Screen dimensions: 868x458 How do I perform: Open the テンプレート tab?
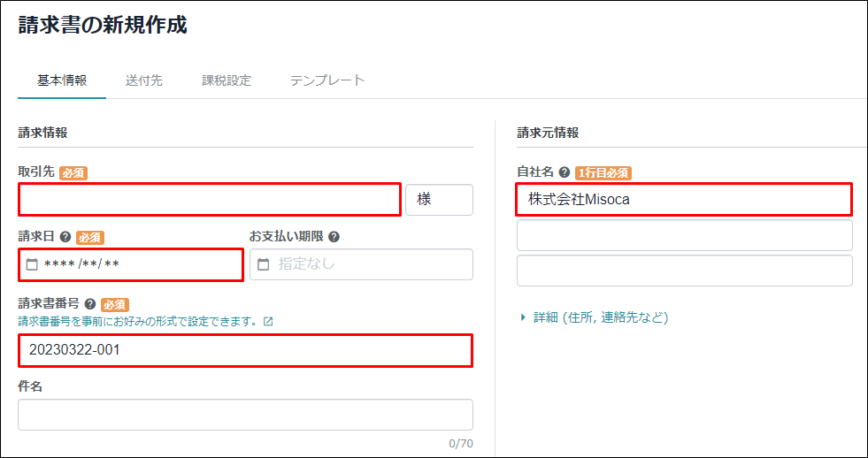(x=327, y=80)
